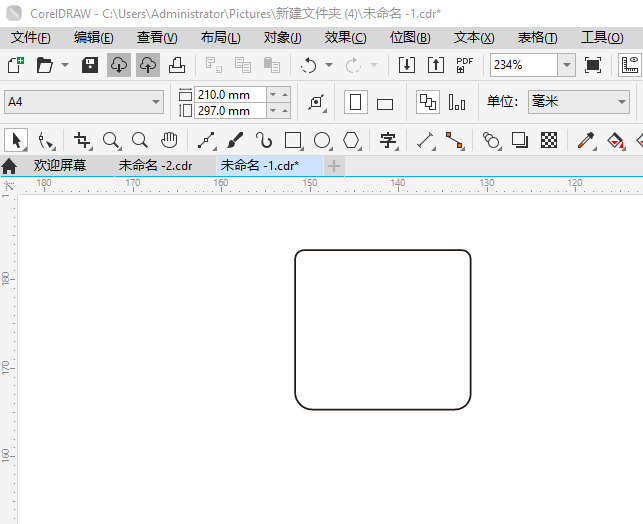The height and width of the screenshot is (524, 643).
Task: Select portrait page orientation
Action: pos(356,102)
